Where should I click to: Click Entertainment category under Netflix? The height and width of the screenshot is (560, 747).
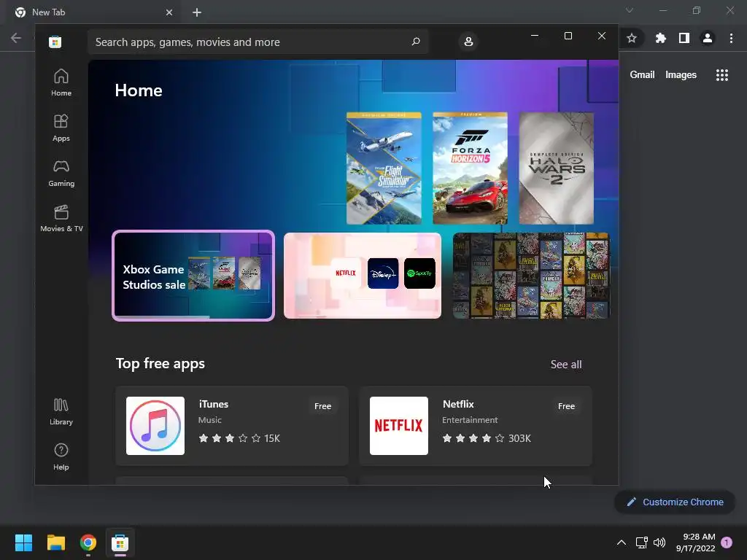470,420
